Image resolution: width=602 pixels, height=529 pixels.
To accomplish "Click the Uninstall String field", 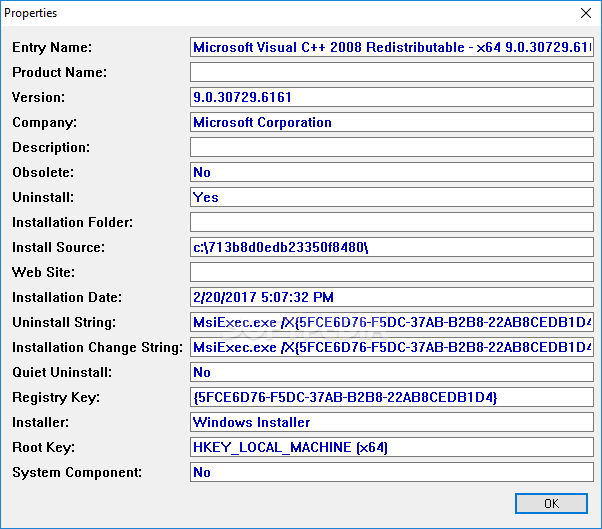I will pos(392,322).
